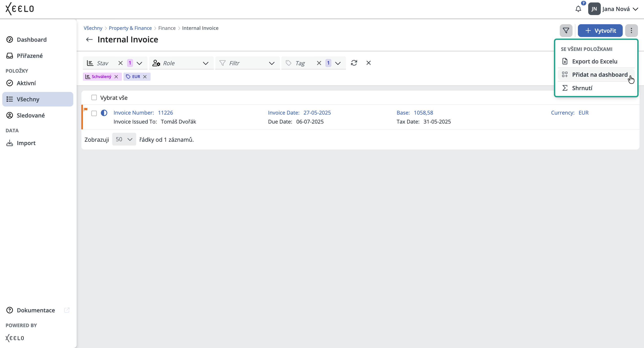
Task: Expand the Filtr dropdown
Action: coord(272,63)
